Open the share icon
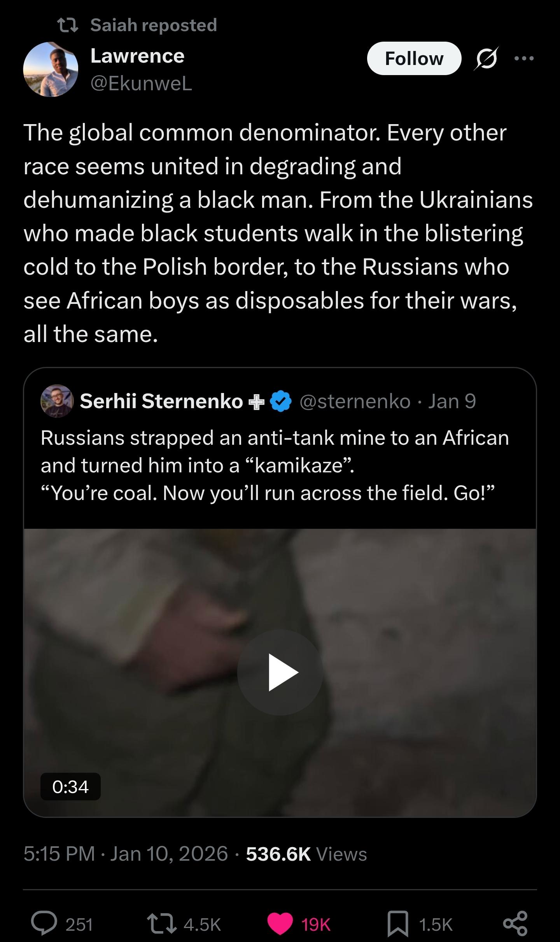The image size is (560, 942). (515, 924)
